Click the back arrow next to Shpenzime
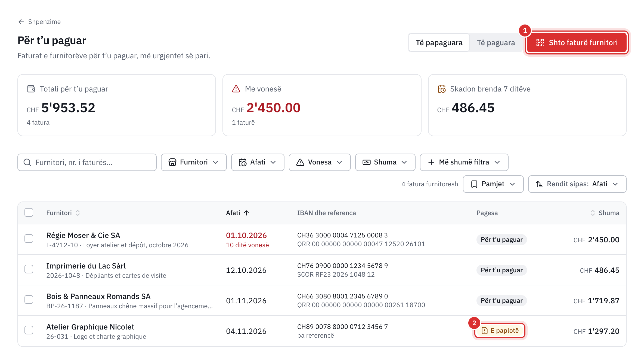This screenshot has height=354, width=644. pos(21,22)
